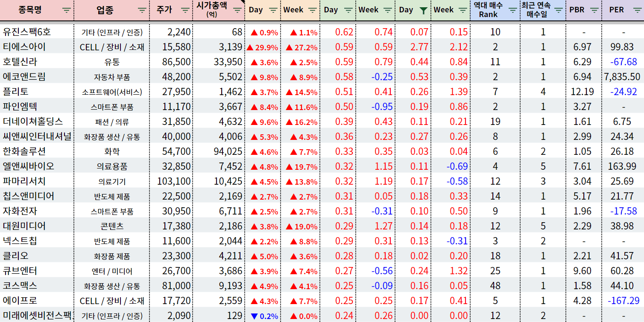Click the price cell 86,500
The height and width of the screenshot is (322, 644).
pyautogui.click(x=171, y=62)
